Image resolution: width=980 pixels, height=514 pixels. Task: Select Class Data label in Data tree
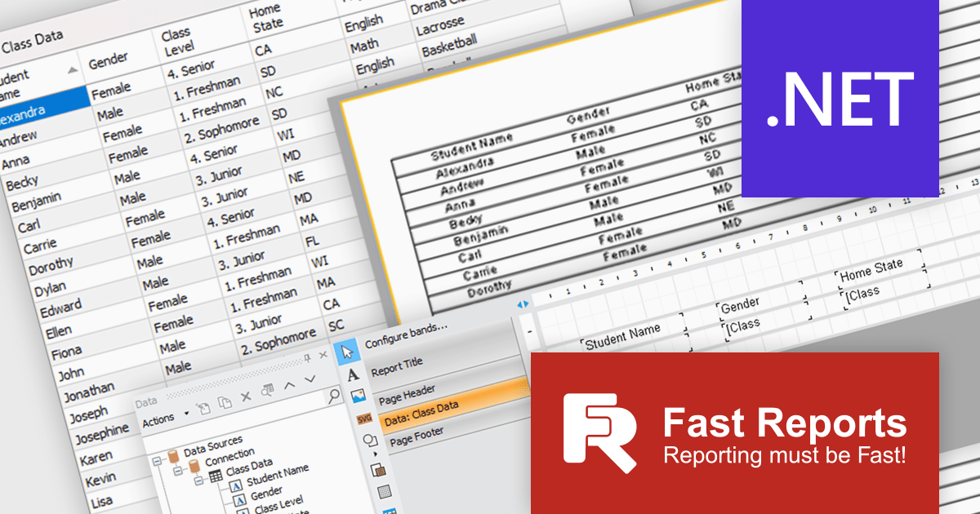coord(249,468)
